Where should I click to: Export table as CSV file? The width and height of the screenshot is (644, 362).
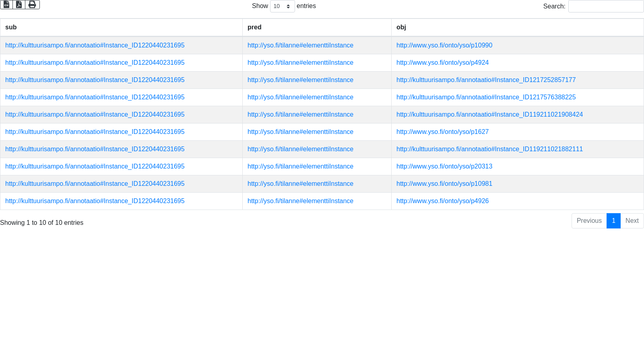pyautogui.click(x=6, y=5)
